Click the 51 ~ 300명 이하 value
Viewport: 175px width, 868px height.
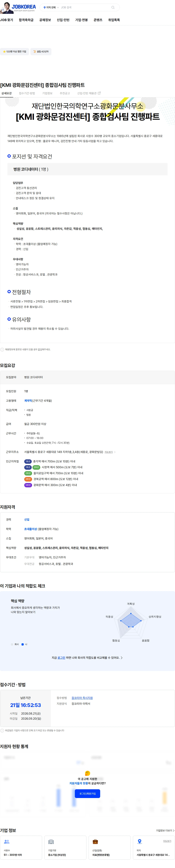click(13, 855)
